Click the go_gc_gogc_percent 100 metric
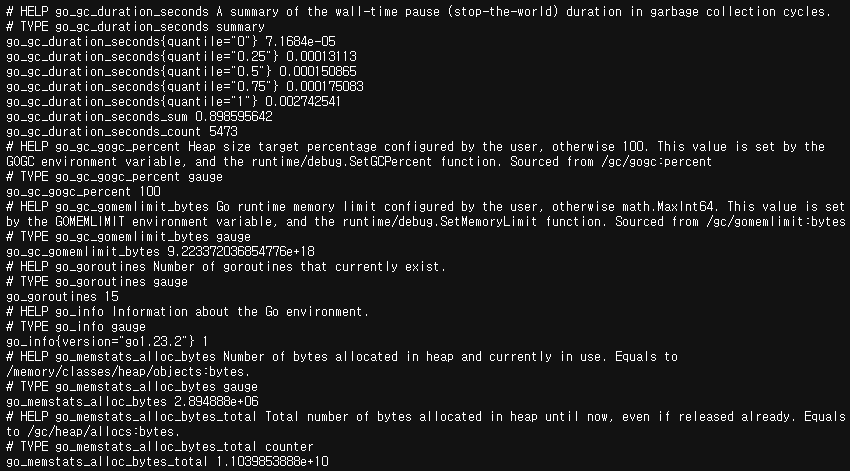 tap(83, 191)
